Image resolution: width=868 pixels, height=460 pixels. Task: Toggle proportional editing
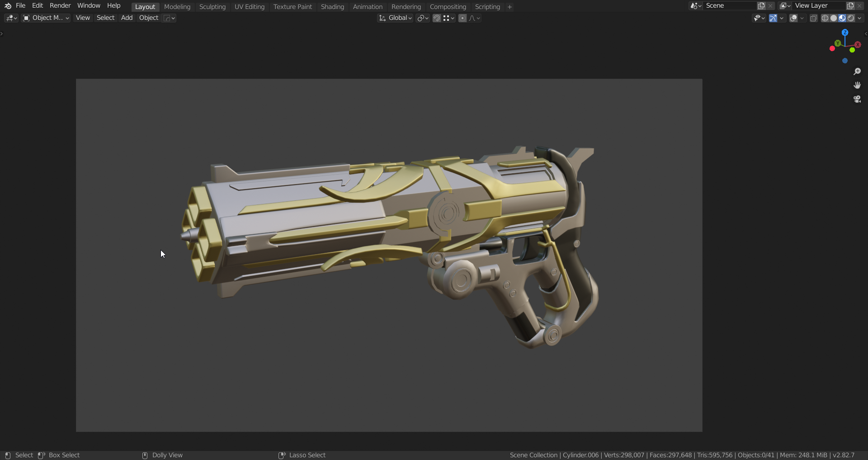click(462, 18)
